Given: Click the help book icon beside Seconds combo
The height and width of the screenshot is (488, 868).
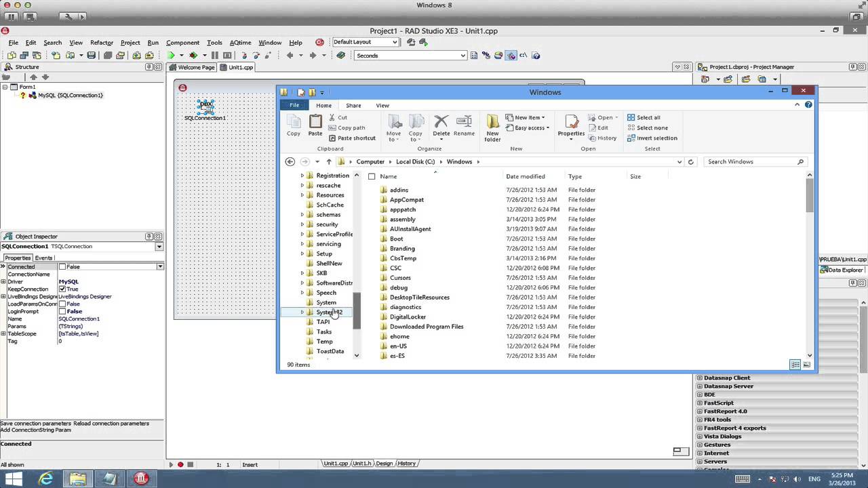Looking at the screenshot, I should click(x=341, y=56).
